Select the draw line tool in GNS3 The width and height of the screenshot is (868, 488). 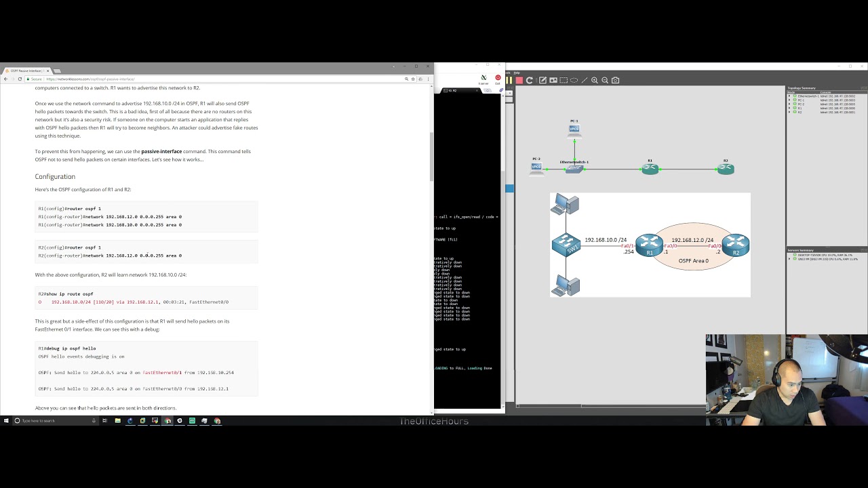click(x=585, y=80)
